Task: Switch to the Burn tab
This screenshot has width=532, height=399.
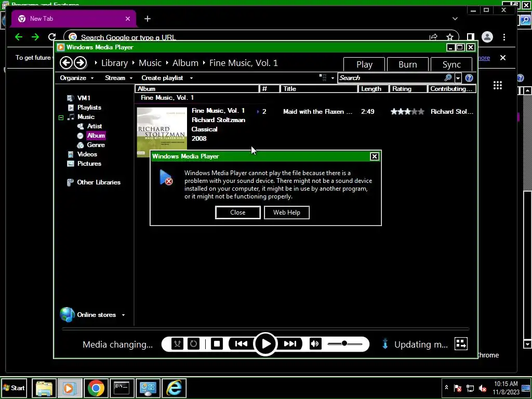Action: point(407,64)
